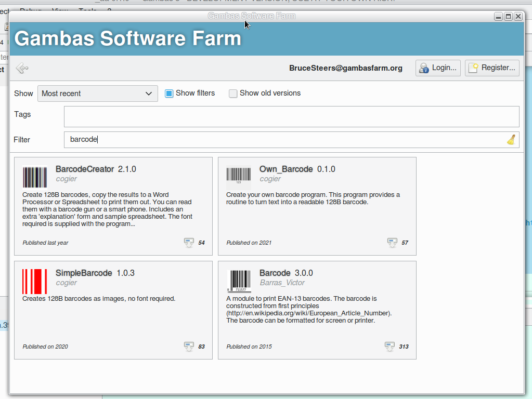The image size is (532, 399).
Task: Open the Barcode 3.0.0 title by Barras_Victor
Action: (x=275, y=273)
